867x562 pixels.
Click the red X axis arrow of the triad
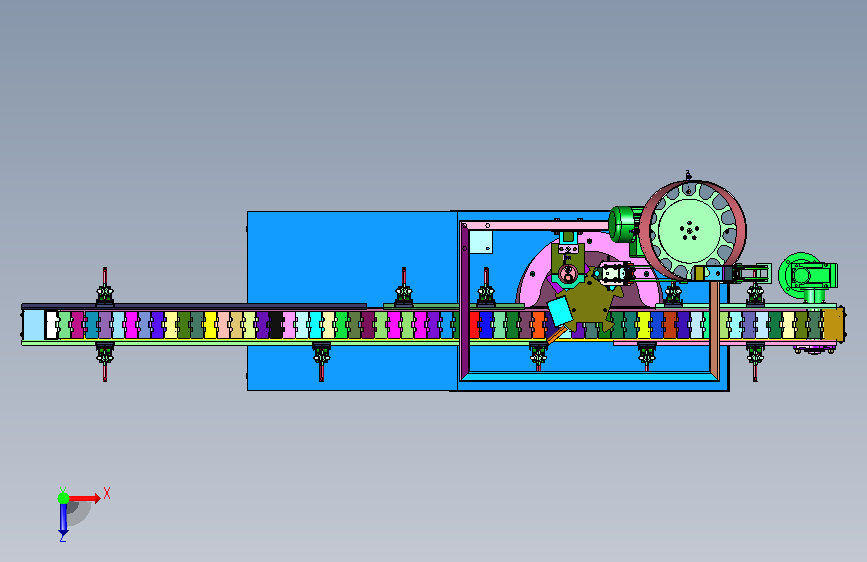[x=85, y=498]
